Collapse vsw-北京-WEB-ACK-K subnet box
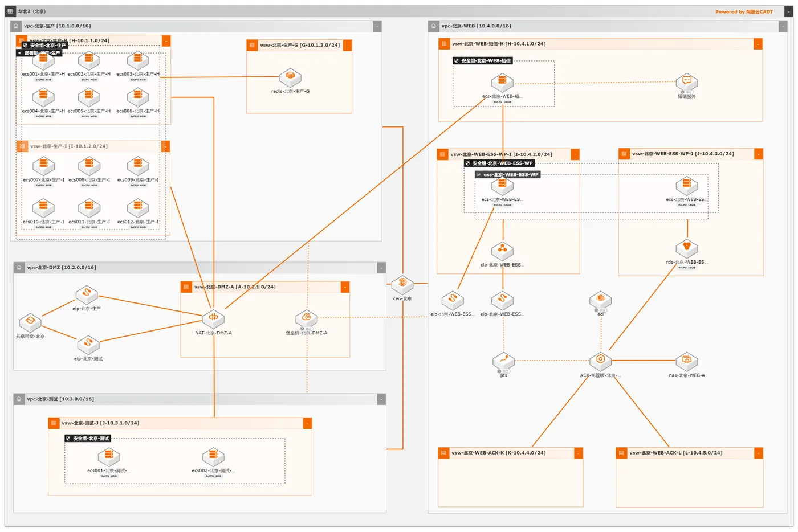 tap(579, 453)
